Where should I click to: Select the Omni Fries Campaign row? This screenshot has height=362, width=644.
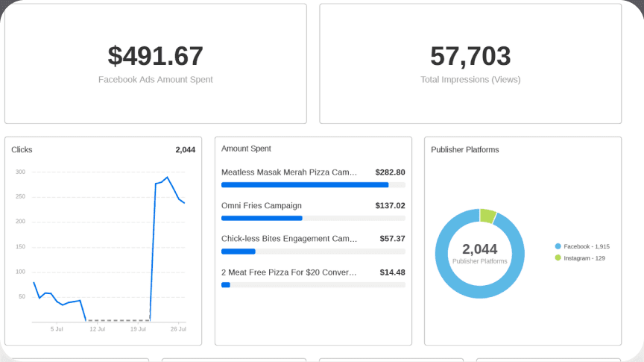pos(313,211)
